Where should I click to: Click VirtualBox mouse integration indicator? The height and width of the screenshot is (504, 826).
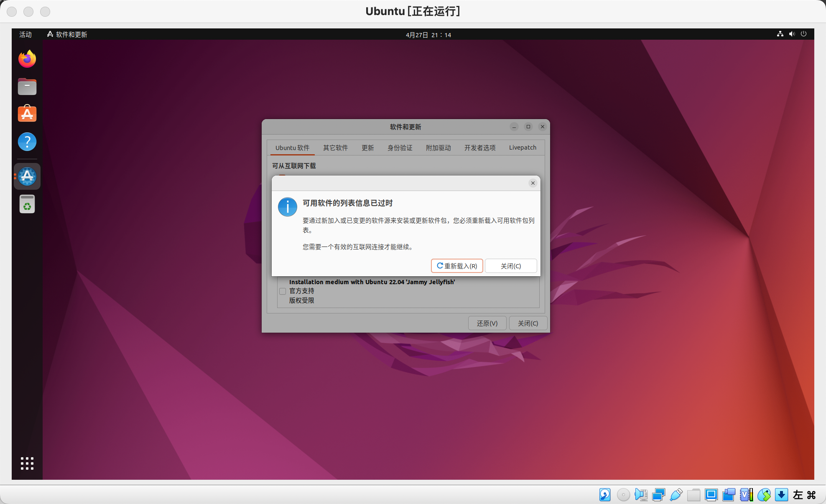coord(764,495)
